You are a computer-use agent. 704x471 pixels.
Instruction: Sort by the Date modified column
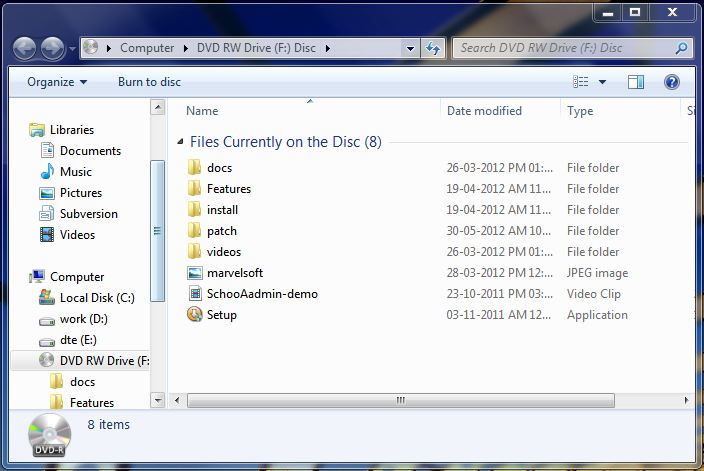[x=484, y=111]
